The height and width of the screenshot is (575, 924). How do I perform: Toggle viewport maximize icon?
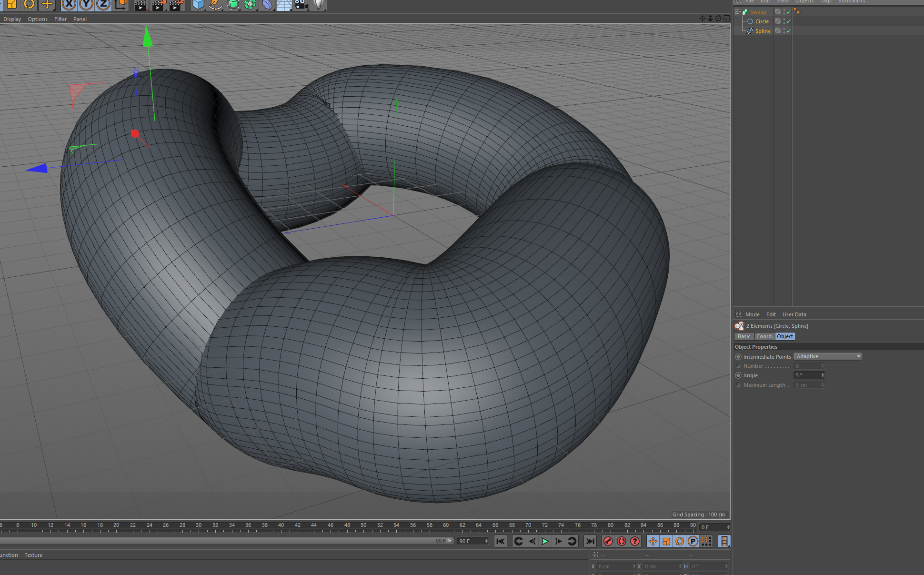(726, 19)
